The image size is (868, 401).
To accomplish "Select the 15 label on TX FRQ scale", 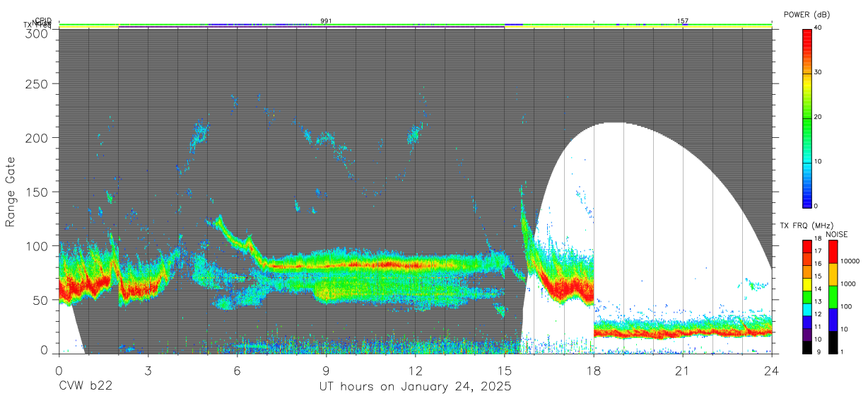I will click(818, 277).
